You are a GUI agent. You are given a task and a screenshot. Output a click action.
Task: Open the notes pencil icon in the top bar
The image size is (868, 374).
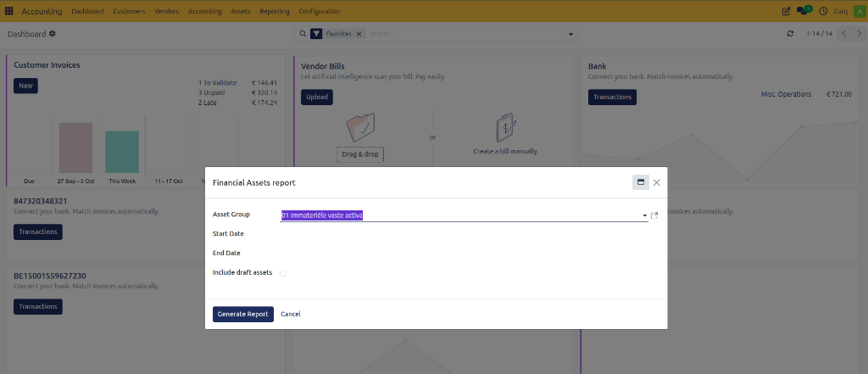pyautogui.click(x=786, y=11)
